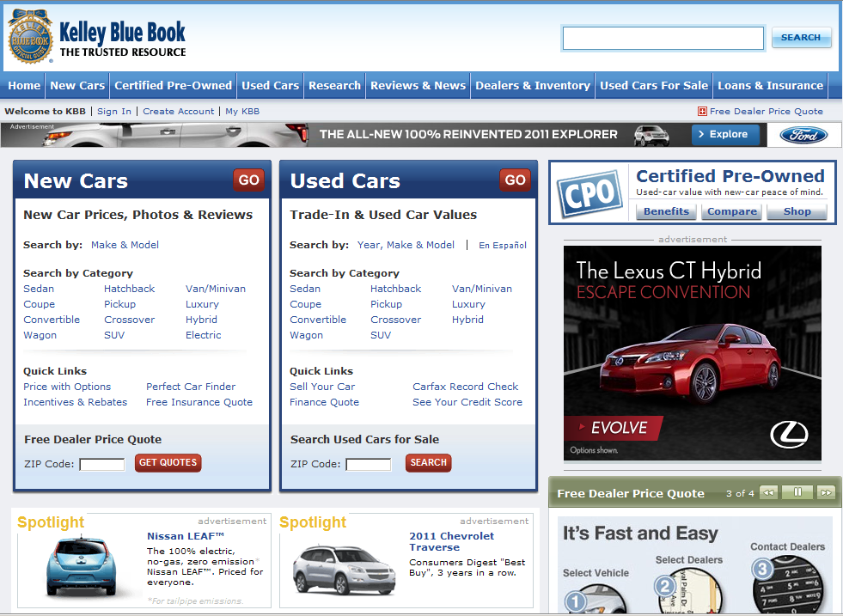Click the Free Dealer Price Quote top link
The height and width of the screenshot is (616, 843).
click(767, 112)
